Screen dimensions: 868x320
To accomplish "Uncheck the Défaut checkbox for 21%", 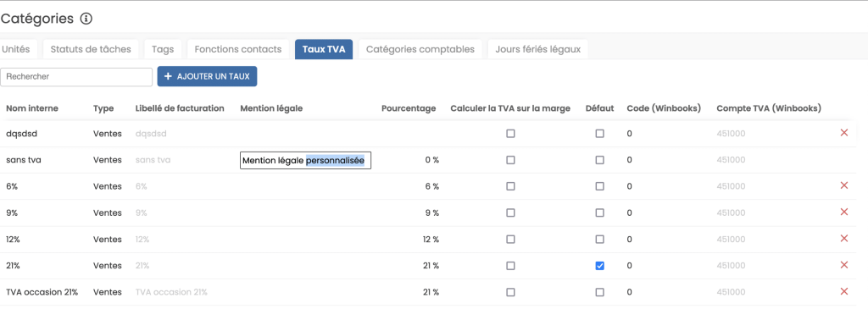I will click(599, 266).
